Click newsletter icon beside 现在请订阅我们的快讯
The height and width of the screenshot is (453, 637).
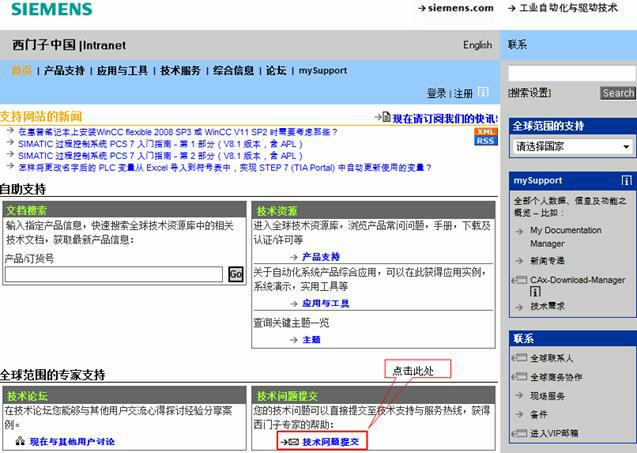pos(386,117)
